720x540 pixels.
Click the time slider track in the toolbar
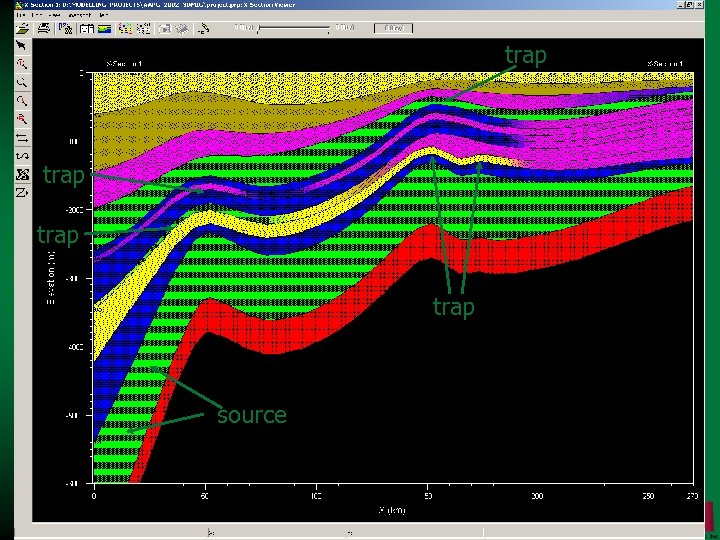294,29
